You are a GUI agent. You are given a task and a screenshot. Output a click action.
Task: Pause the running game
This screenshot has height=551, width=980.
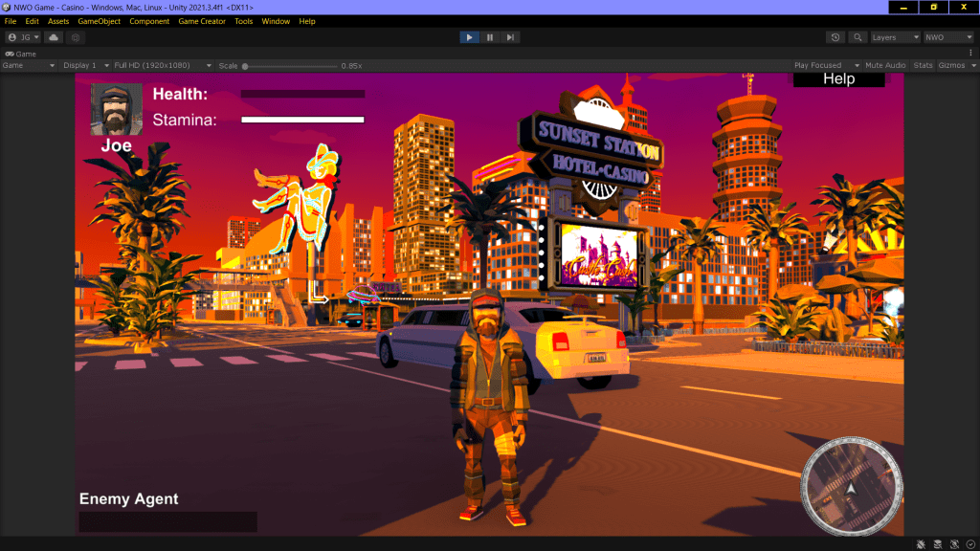(490, 37)
